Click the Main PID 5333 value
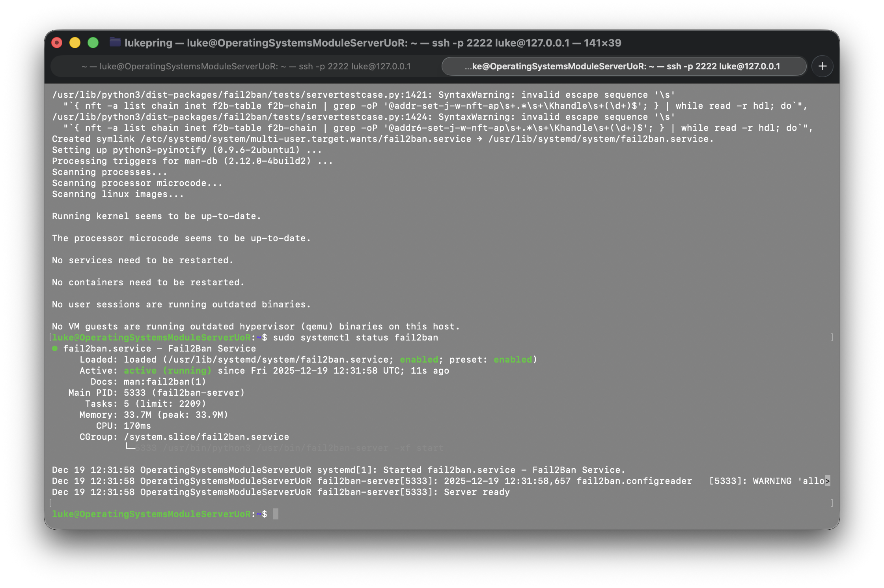The height and width of the screenshot is (588, 884). click(x=134, y=393)
